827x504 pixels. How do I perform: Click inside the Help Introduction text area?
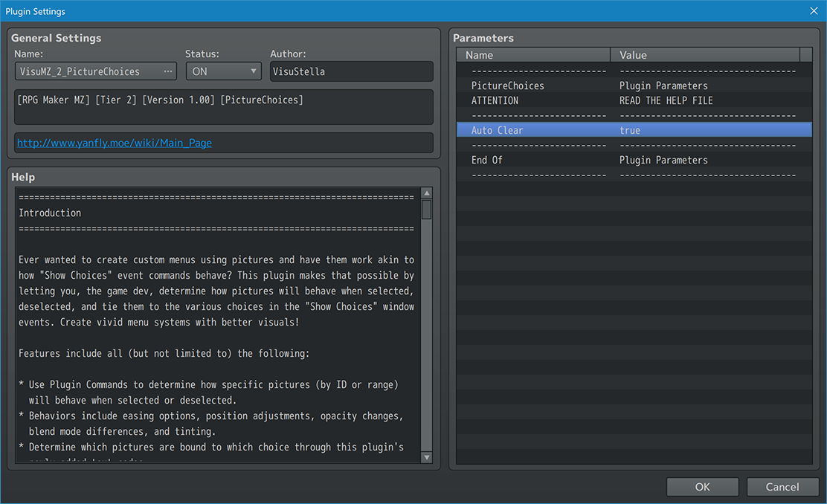(x=216, y=327)
